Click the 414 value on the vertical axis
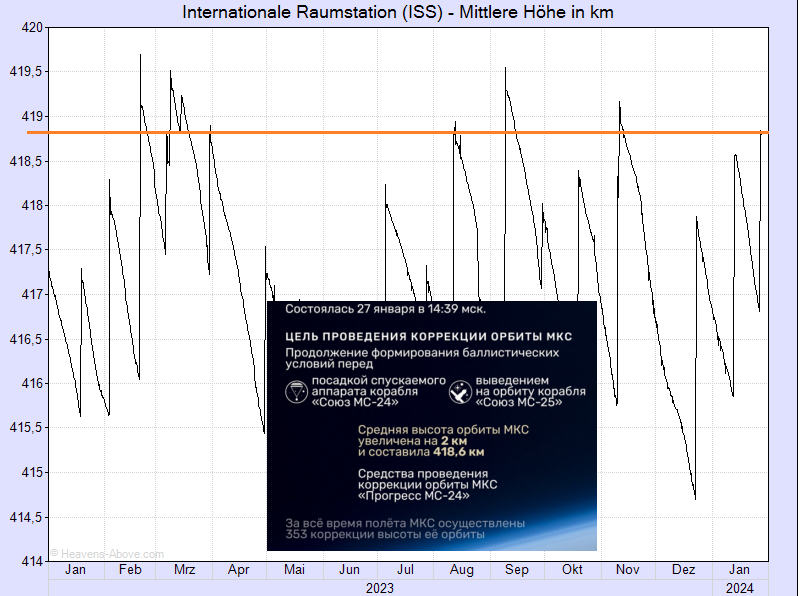Image resolution: width=800 pixels, height=596 pixels. click(32, 561)
